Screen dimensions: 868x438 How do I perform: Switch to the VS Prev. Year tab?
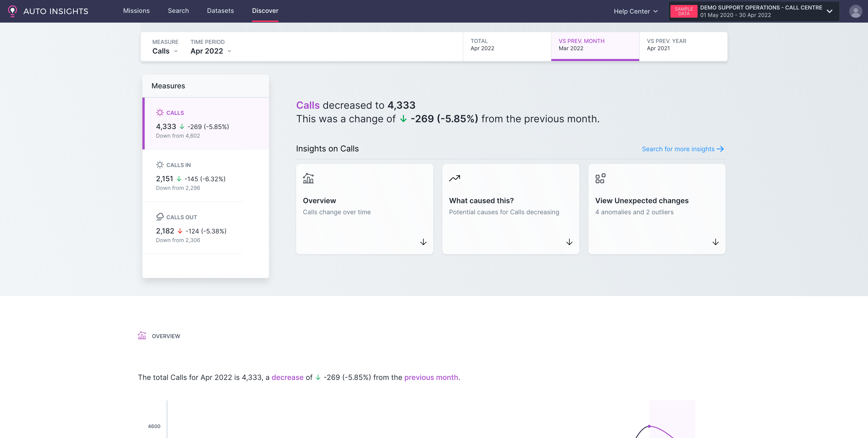point(683,46)
